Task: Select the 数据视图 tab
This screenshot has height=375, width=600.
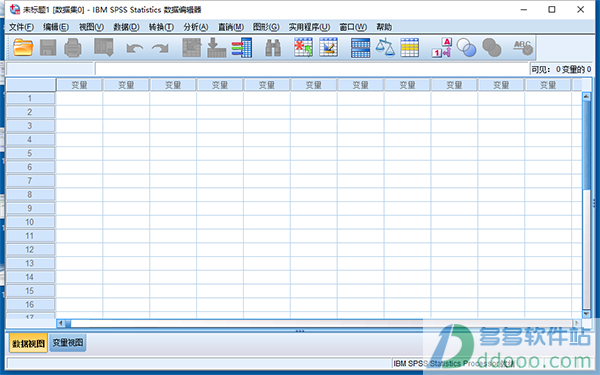Action: (x=28, y=343)
